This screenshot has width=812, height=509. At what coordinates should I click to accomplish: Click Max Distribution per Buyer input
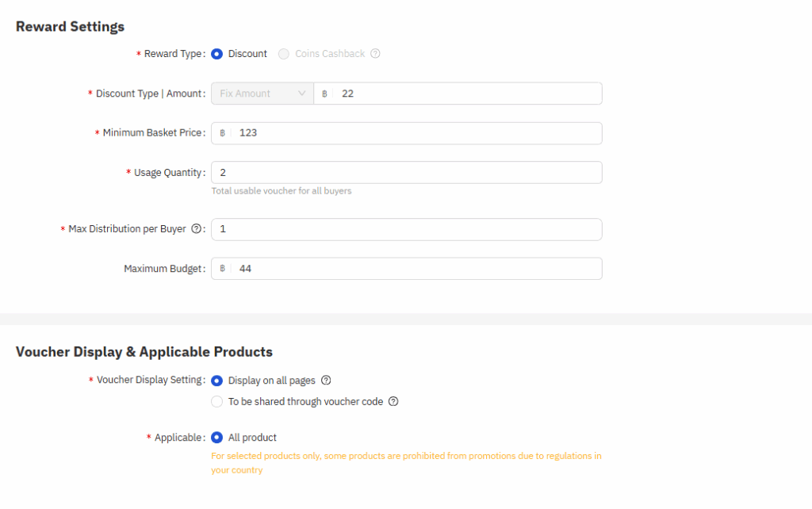[x=406, y=229]
